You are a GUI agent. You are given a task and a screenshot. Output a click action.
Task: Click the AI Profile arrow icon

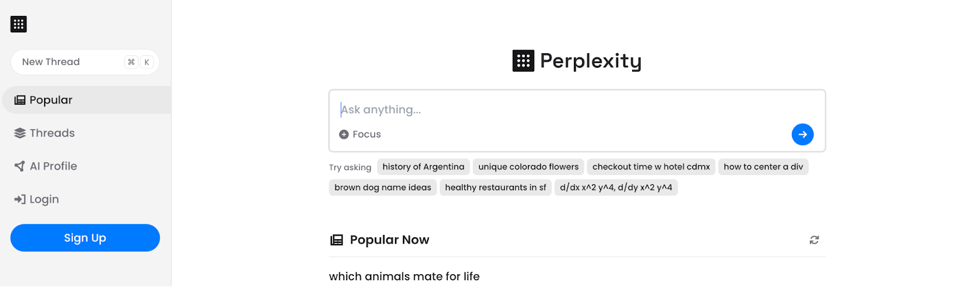point(20,166)
